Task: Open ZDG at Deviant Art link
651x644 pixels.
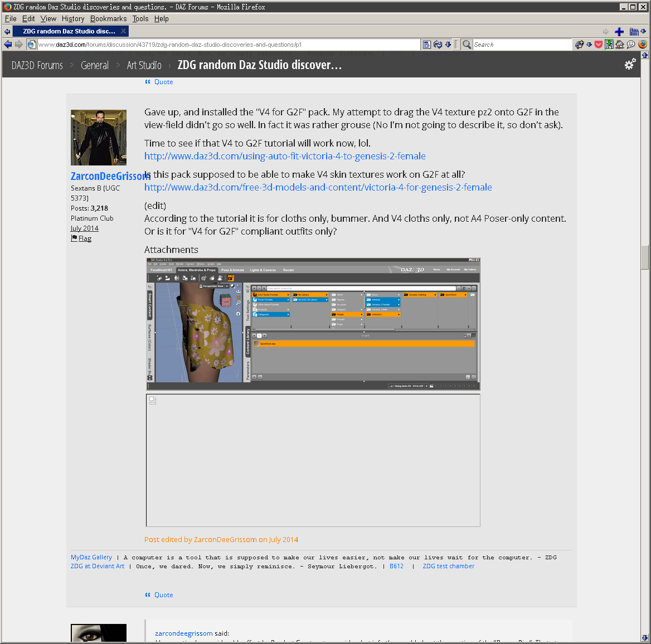Action: pos(98,566)
